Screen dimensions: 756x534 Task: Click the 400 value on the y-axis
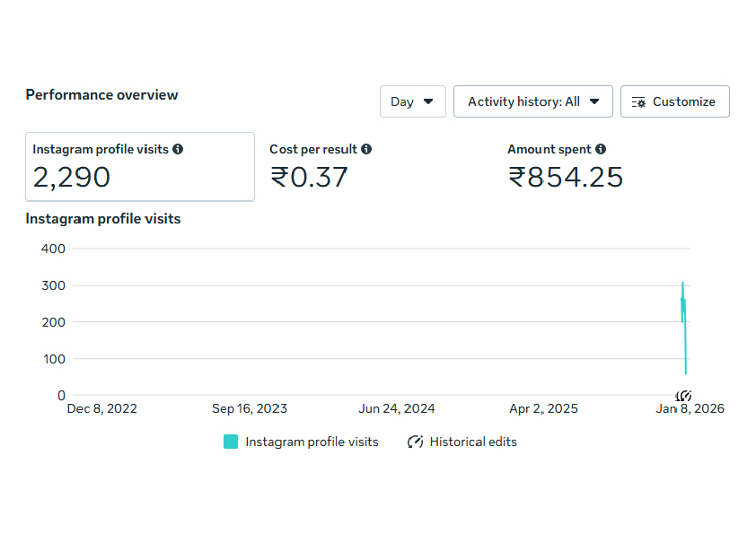point(54,249)
